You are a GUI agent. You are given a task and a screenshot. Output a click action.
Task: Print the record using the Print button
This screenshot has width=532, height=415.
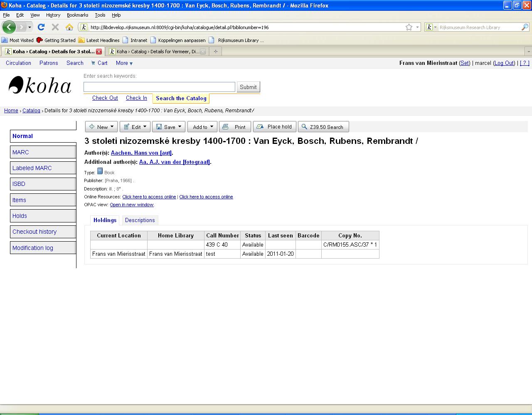[235, 127]
